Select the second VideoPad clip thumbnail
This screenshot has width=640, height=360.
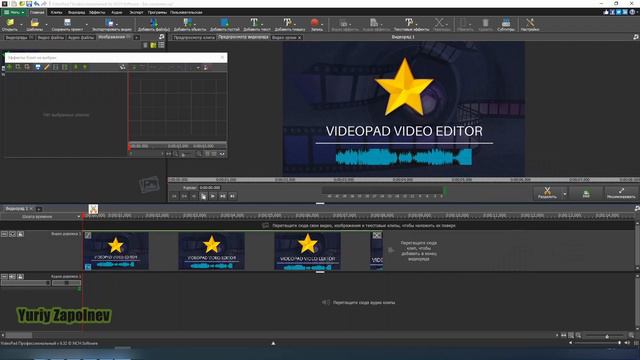(x=211, y=251)
